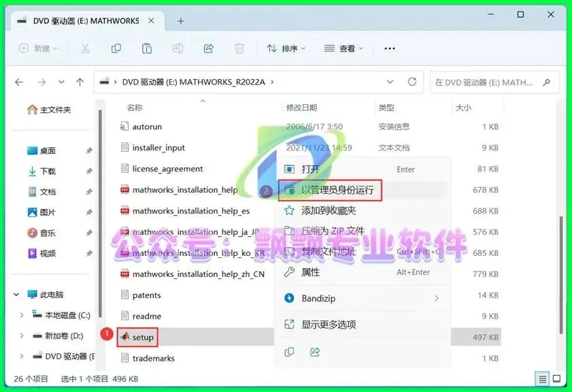The image size is (572, 392).
Task: Open Local Disk (C:) in sidebar
Action: tap(61, 315)
